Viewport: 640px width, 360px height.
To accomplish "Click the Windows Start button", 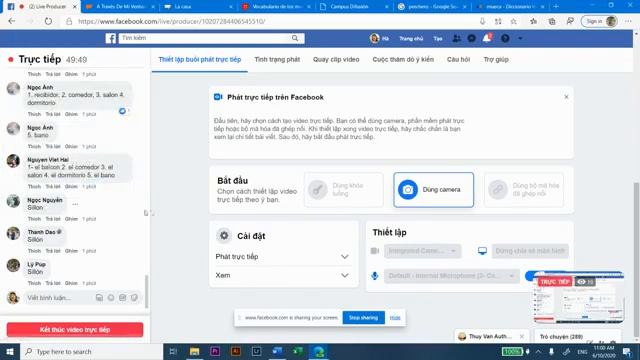I will click(x=10, y=351).
